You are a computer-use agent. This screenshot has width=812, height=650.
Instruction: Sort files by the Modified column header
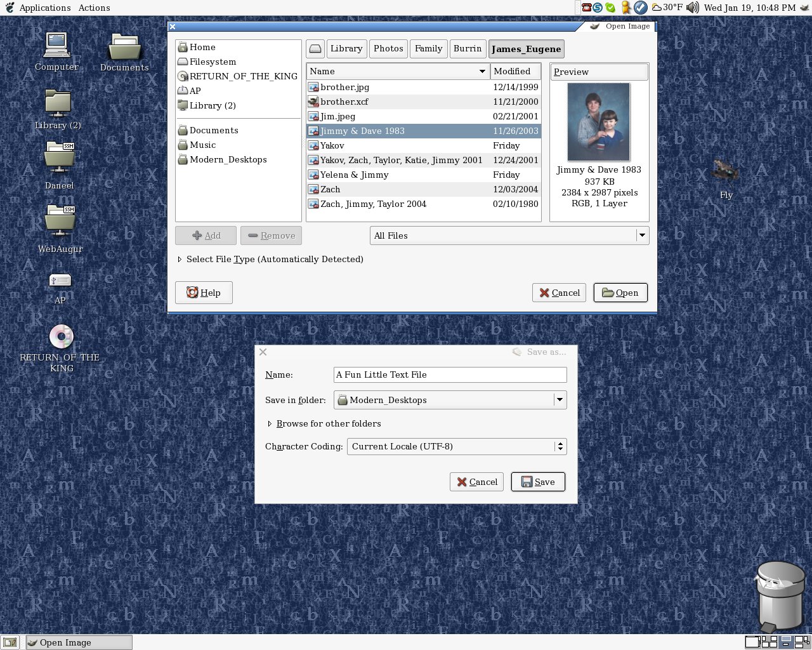click(515, 71)
